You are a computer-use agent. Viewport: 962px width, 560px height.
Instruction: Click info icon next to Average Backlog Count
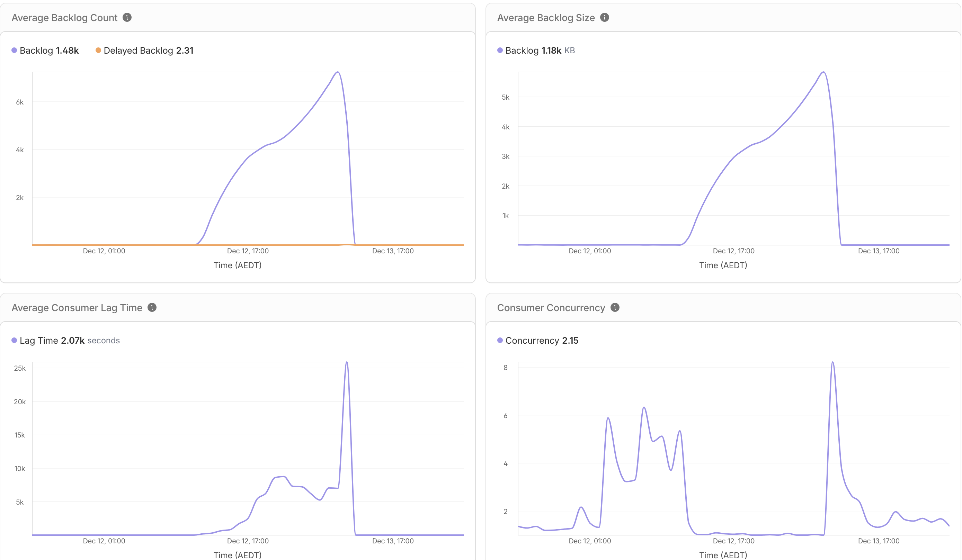click(x=127, y=18)
